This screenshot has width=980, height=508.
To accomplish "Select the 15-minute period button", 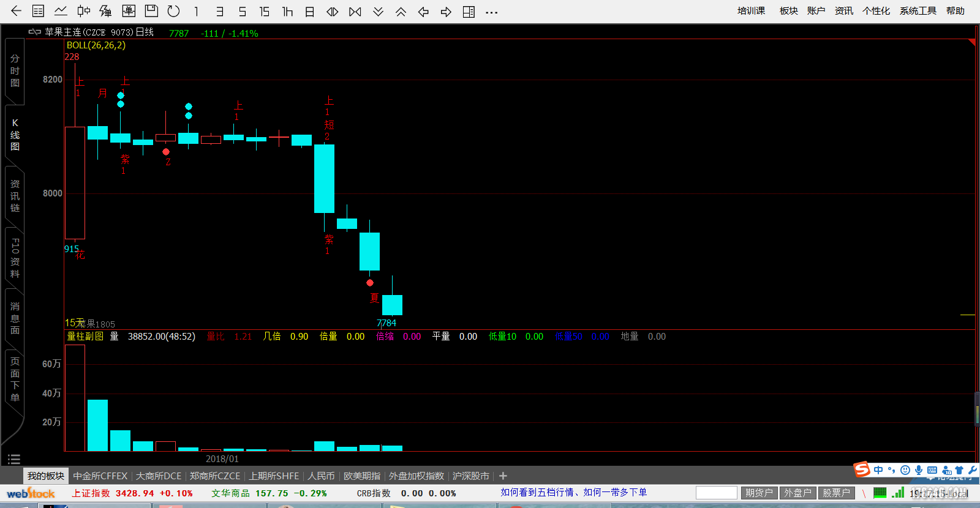I will tap(265, 11).
